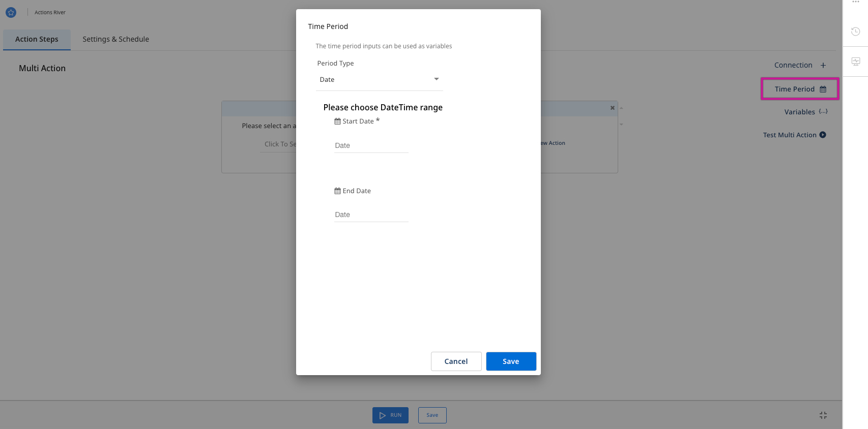Click the star logo icon at top left
The height and width of the screenshot is (429, 868).
11,12
